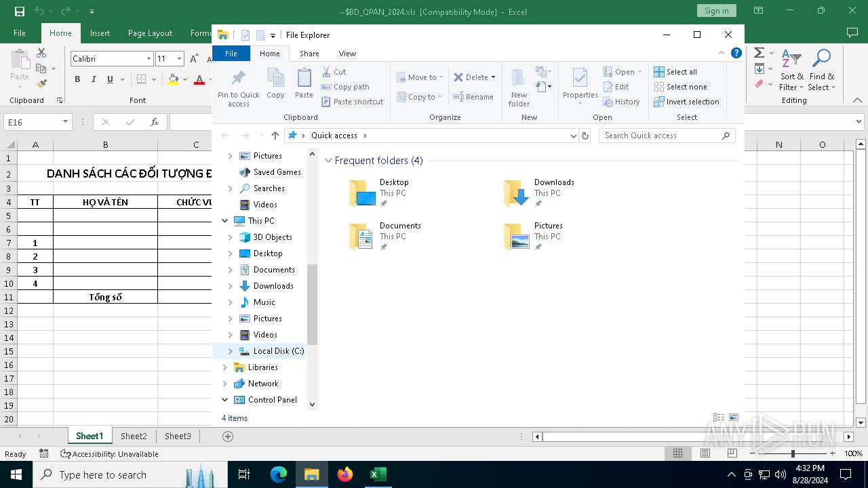Open the Excel font size dropdown
This screenshot has width=868, height=488.
pos(179,59)
